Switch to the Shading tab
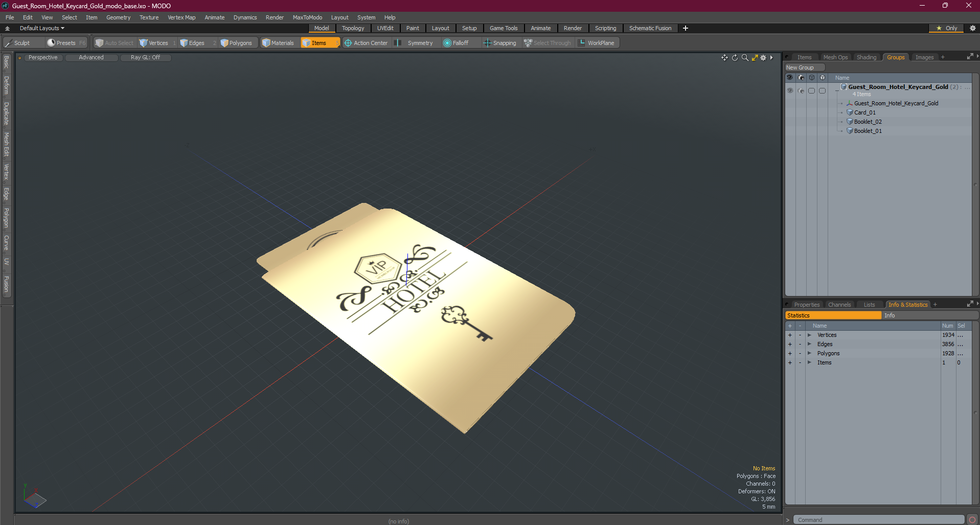The width and height of the screenshot is (980, 525). click(866, 57)
